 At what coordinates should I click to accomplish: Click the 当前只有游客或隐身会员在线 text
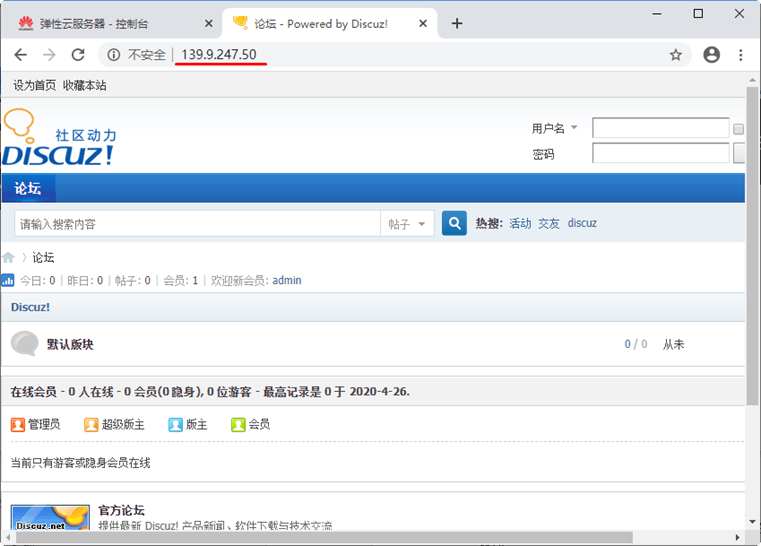(81, 463)
